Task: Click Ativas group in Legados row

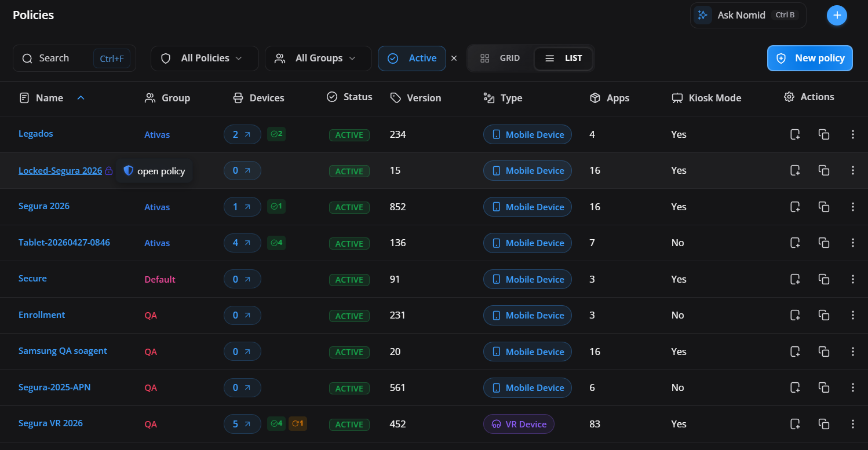Action: tap(157, 134)
